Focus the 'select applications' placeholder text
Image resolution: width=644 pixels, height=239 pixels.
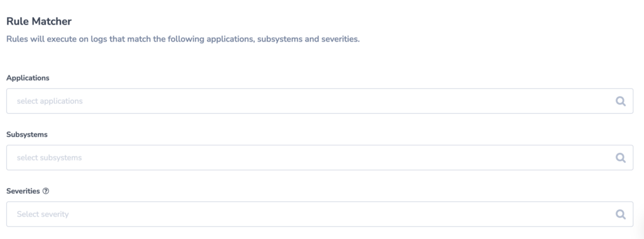coord(50,101)
